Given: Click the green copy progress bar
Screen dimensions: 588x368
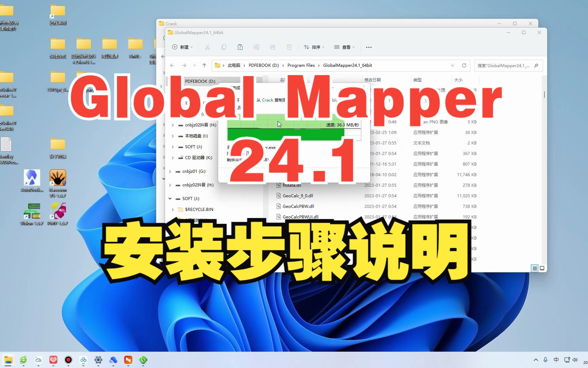Looking at the screenshot, I should 285,133.
